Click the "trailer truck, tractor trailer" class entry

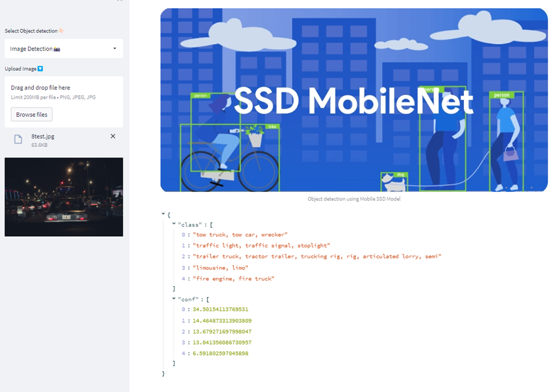click(x=317, y=256)
